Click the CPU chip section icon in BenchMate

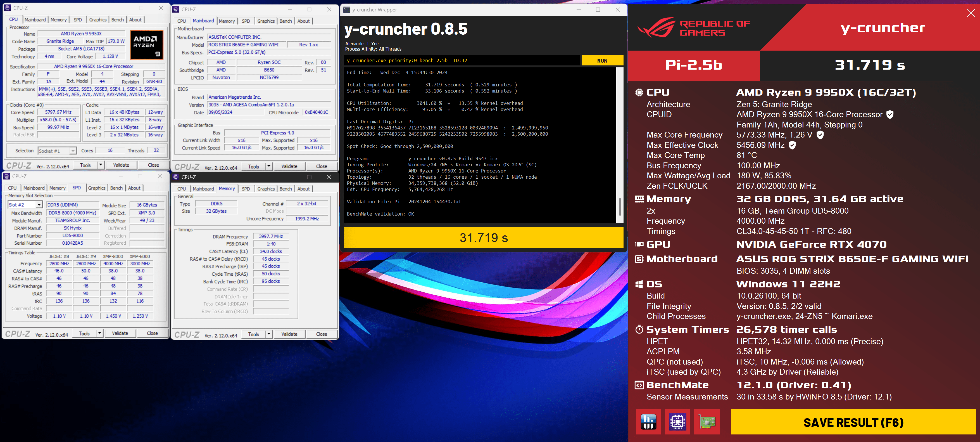(x=639, y=92)
